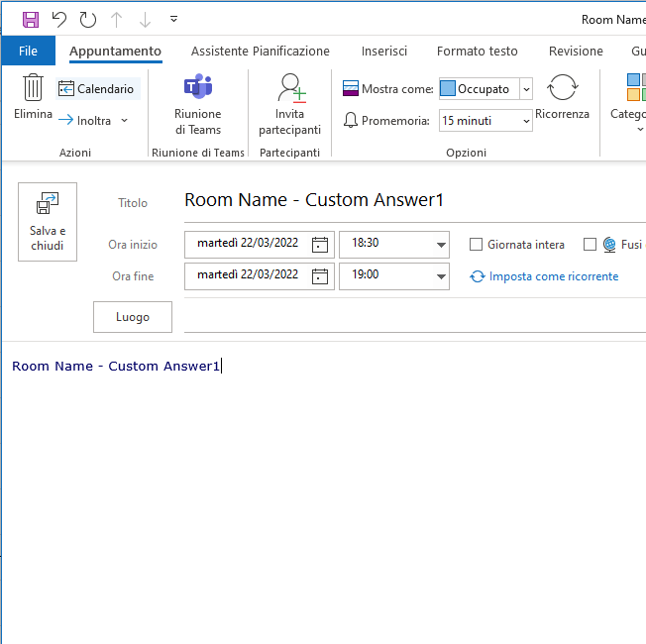This screenshot has height=644, width=646.
Task: Open the Formato testo tab
Action: [x=478, y=52]
